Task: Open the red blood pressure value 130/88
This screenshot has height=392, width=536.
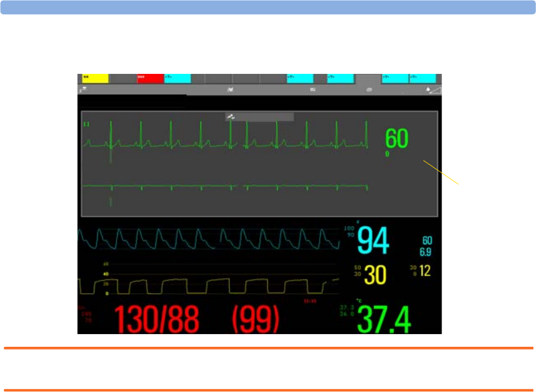Action: point(156,319)
